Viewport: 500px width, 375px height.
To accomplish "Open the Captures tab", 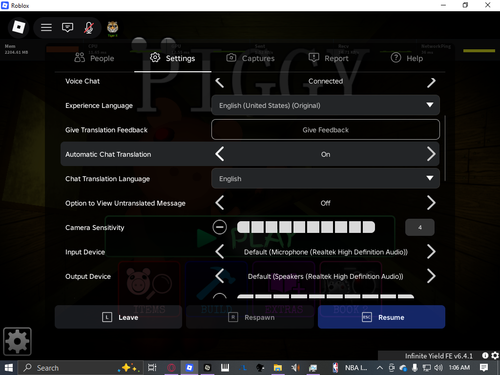I will 250,58.
